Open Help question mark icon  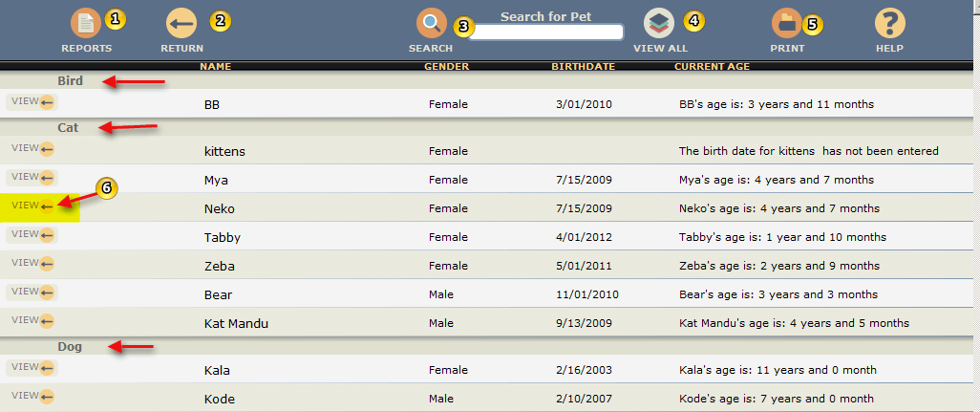(x=889, y=23)
